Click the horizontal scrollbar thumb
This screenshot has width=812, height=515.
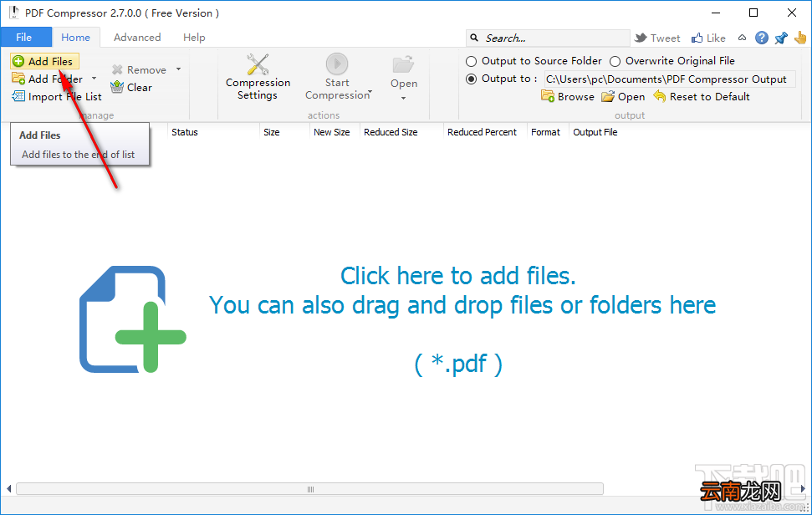(309, 489)
